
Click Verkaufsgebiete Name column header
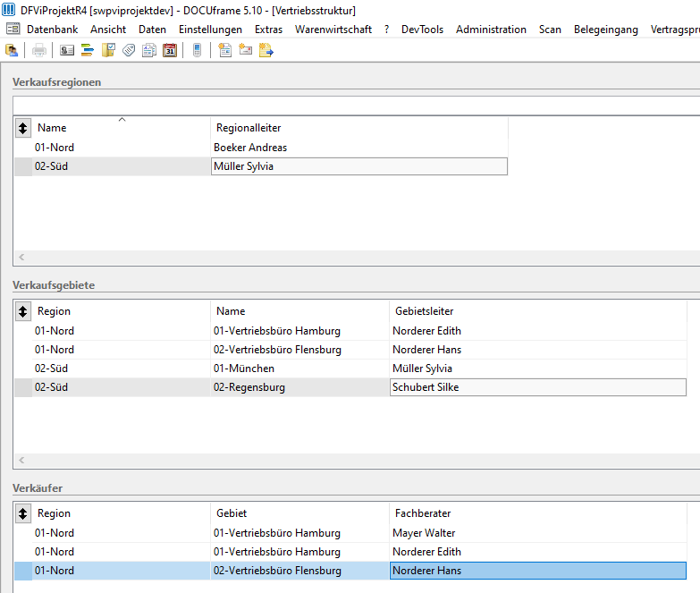click(x=300, y=311)
